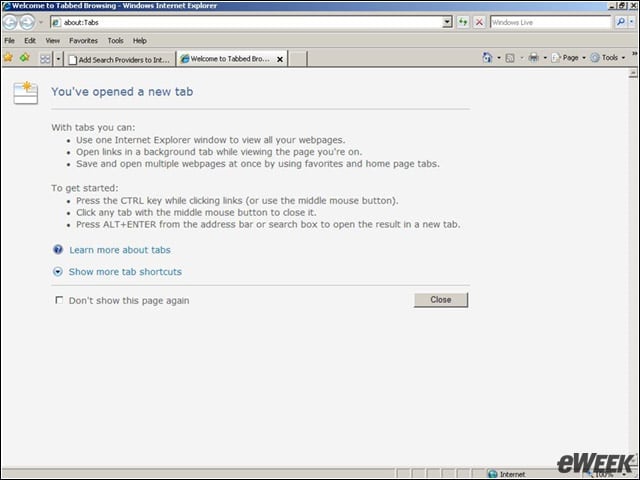
Task: Click the green Refresh icon
Action: click(463, 22)
